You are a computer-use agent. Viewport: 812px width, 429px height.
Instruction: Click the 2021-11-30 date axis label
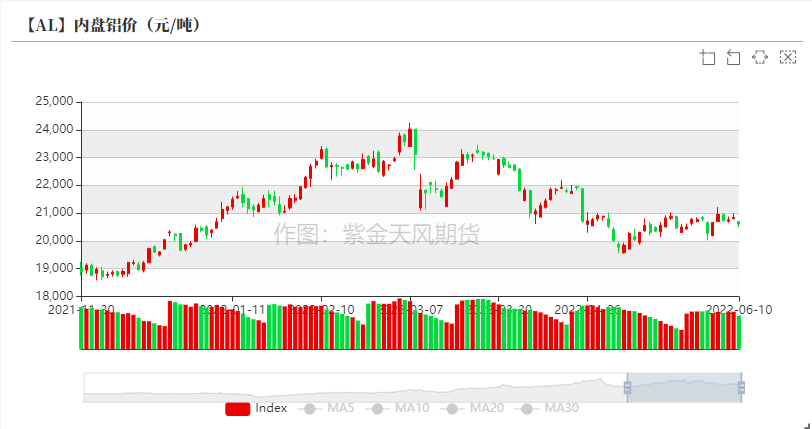tap(82, 310)
